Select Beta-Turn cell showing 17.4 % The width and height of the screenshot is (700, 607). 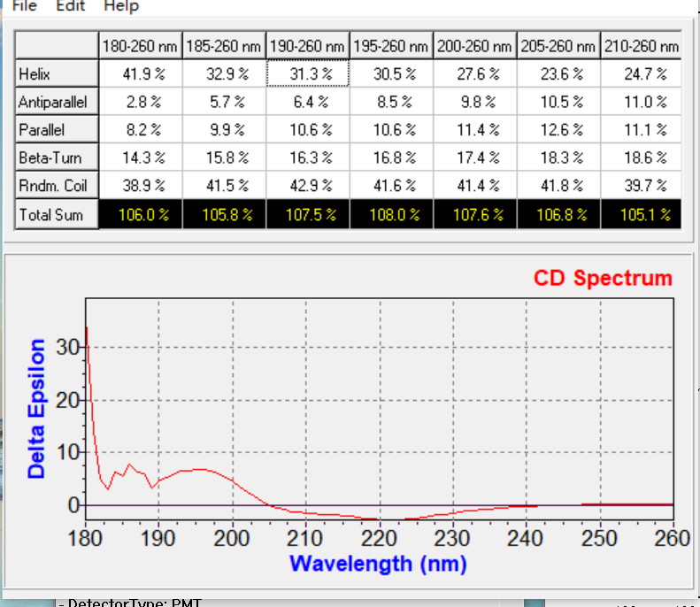pos(475,158)
